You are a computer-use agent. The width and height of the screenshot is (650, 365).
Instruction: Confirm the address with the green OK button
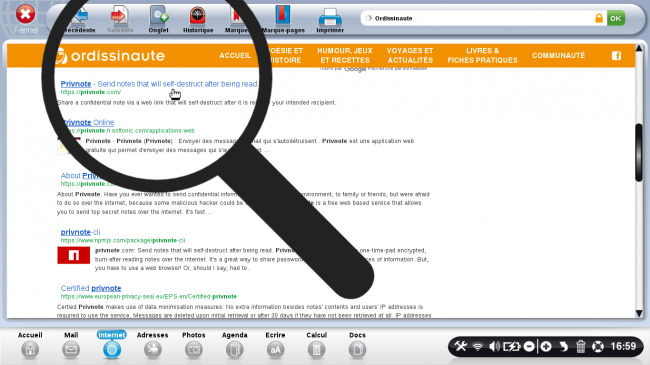(616, 18)
